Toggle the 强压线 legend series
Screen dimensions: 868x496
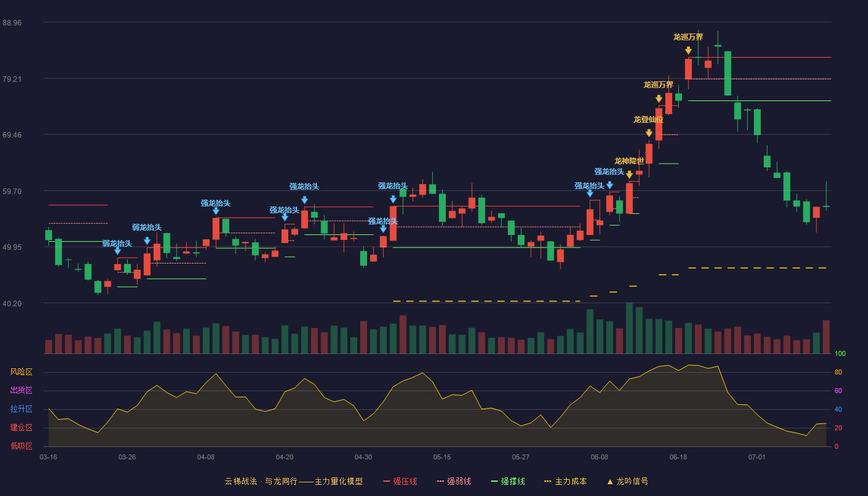coord(400,481)
